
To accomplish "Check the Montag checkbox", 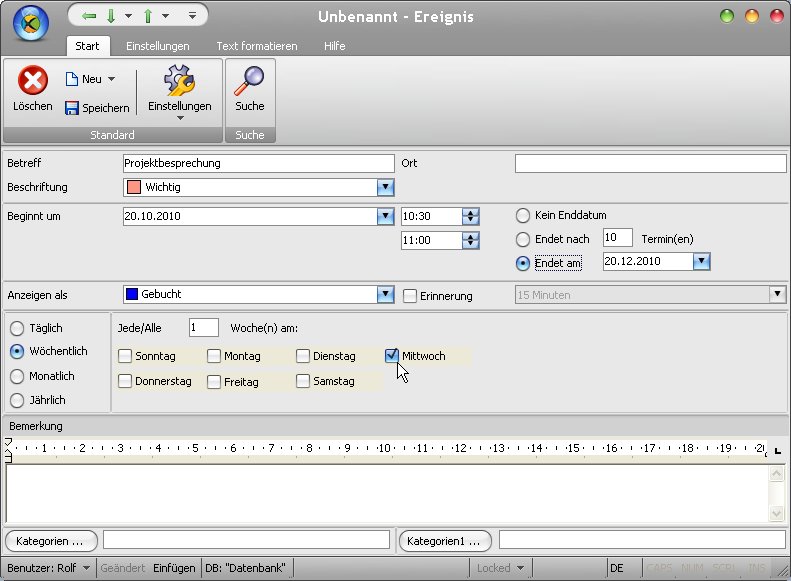I will 214,356.
